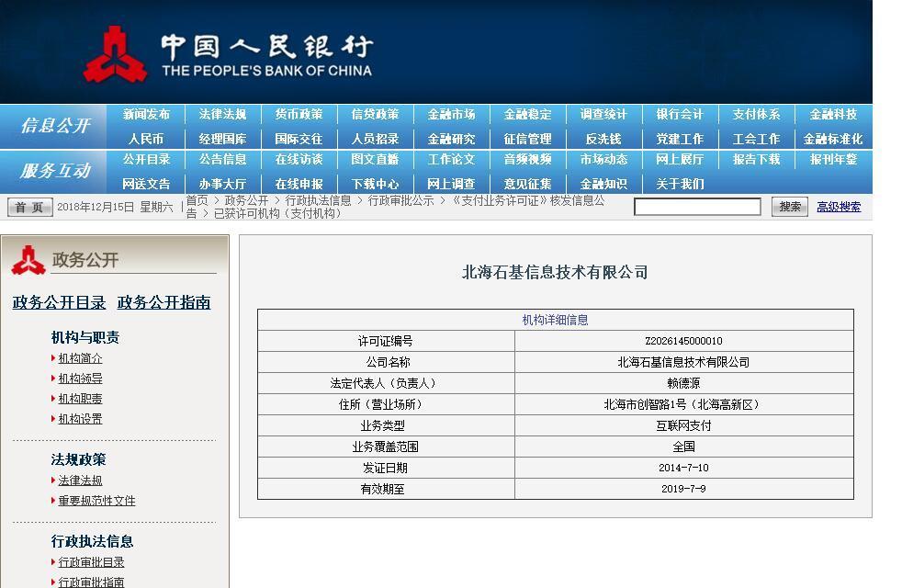
Task: Open 行政审批目录 sidebar link
Action: (91, 562)
